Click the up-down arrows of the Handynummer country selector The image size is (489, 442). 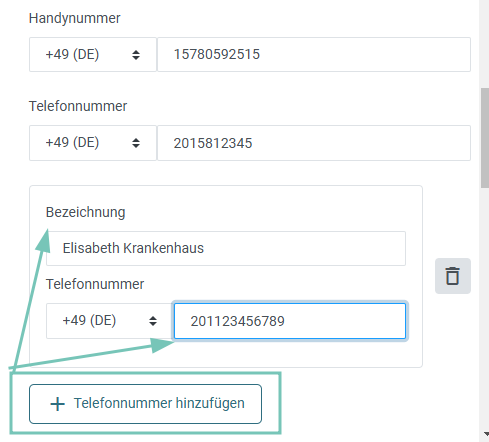coord(136,55)
